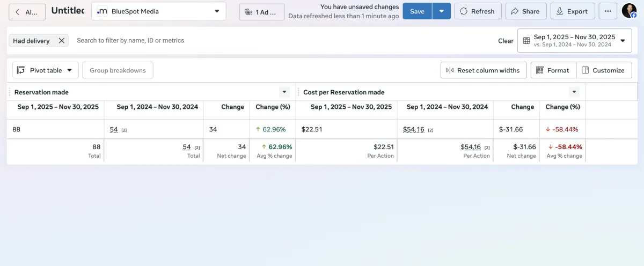Remove the Had delivery filter chip
The image size is (644, 266).
[x=62, y=41]
